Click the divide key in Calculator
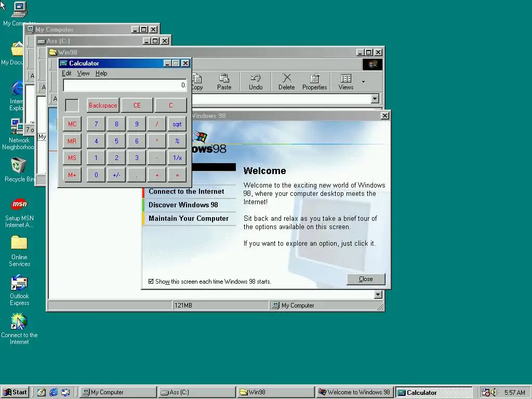532x399 pixels. [x=157, y=124]
